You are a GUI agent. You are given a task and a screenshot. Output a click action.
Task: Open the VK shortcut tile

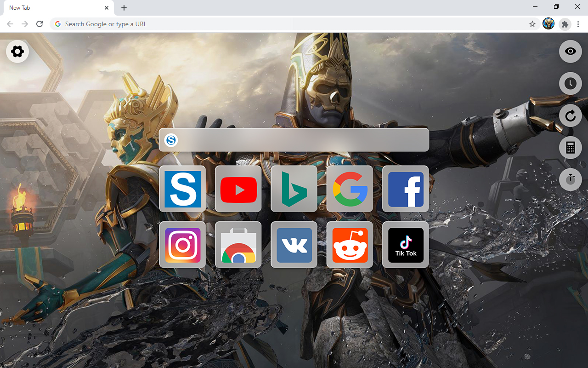(294, 245)
